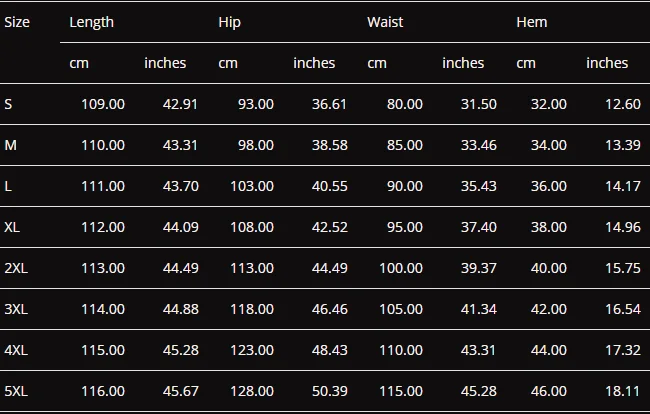Click the 3XL size row label
This screenshot has height=414, width=650.
click(16, 309)
